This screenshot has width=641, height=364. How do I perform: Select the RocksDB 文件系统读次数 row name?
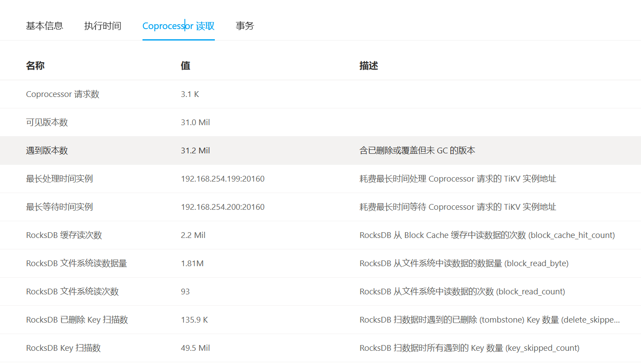click(x=72, y=292)
